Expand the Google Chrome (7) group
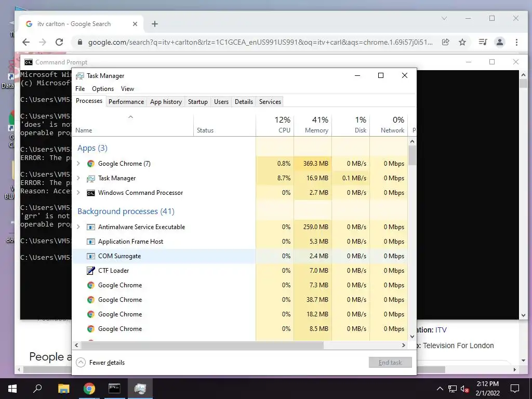The image size is (532, 399). point(78,164)
